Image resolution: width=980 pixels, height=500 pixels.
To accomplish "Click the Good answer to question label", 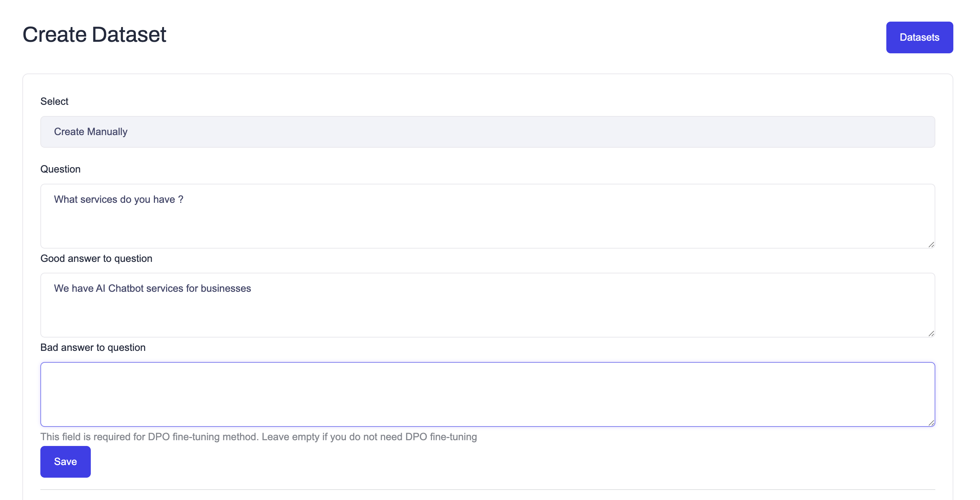I will point(96,258).
